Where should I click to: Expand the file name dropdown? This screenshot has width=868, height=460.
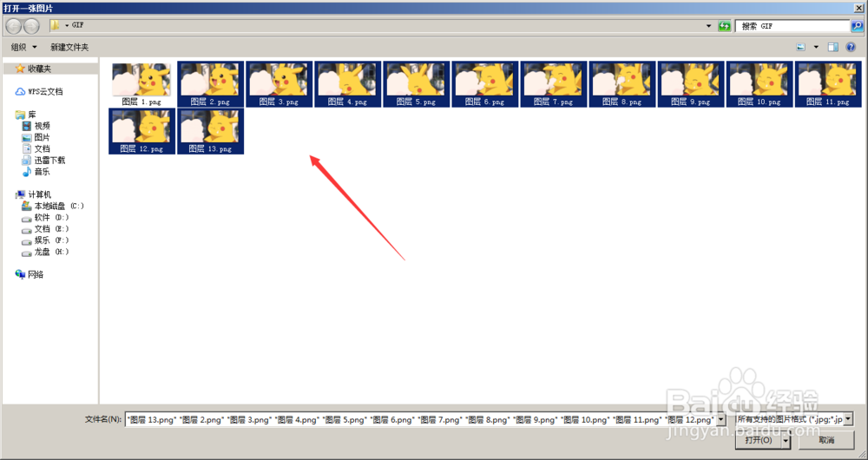720,419
